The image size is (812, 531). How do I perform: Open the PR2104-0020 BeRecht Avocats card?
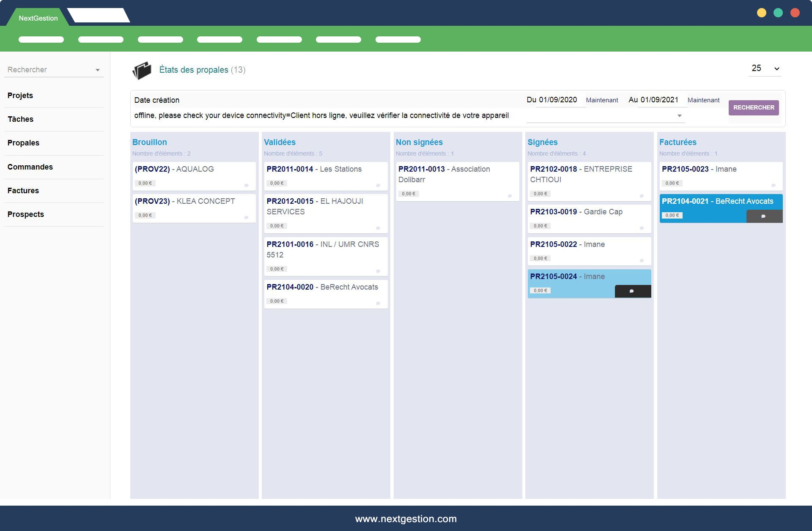coord(322,287)
